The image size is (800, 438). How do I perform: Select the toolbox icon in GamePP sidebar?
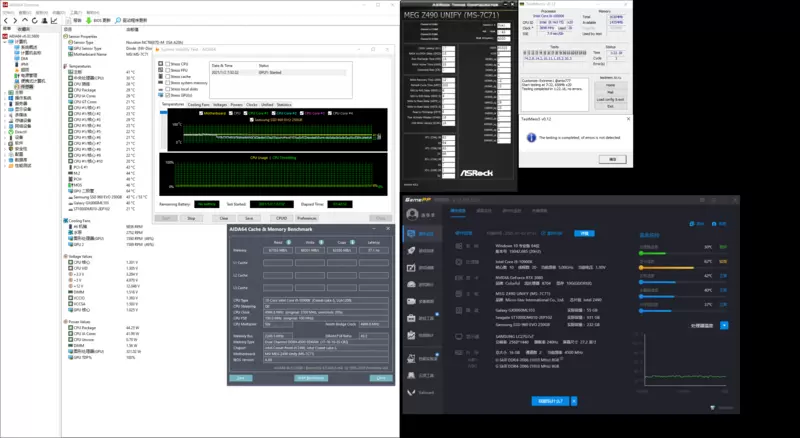(411, 318)
